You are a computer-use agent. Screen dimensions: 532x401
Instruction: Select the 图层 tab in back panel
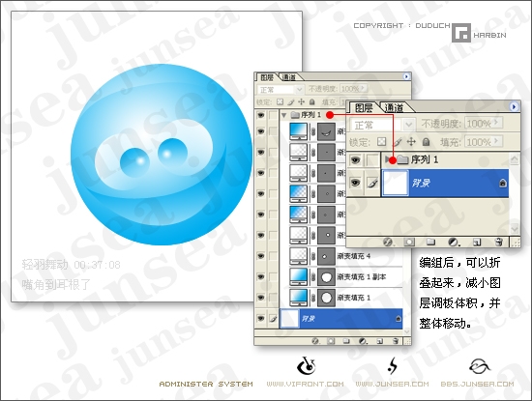pyautogui.click(x=267, y=77)
